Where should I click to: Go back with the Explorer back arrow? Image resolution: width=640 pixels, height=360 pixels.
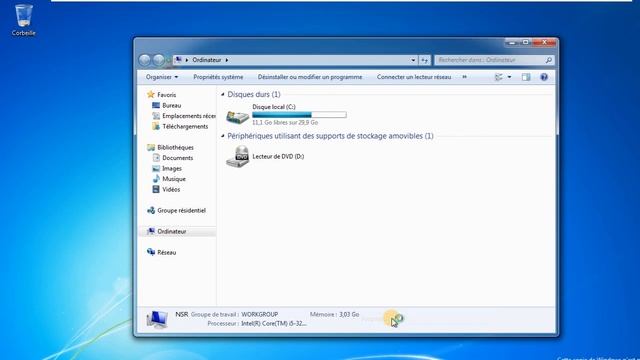tap(144, 60)
